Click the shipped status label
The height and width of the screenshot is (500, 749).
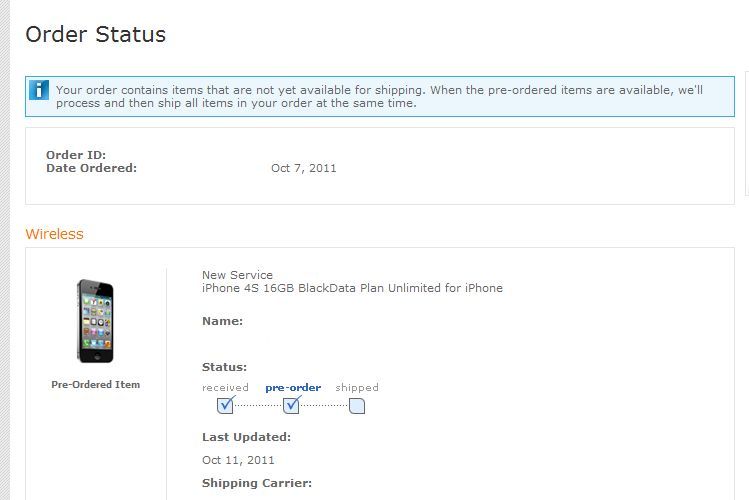(357, 387)
